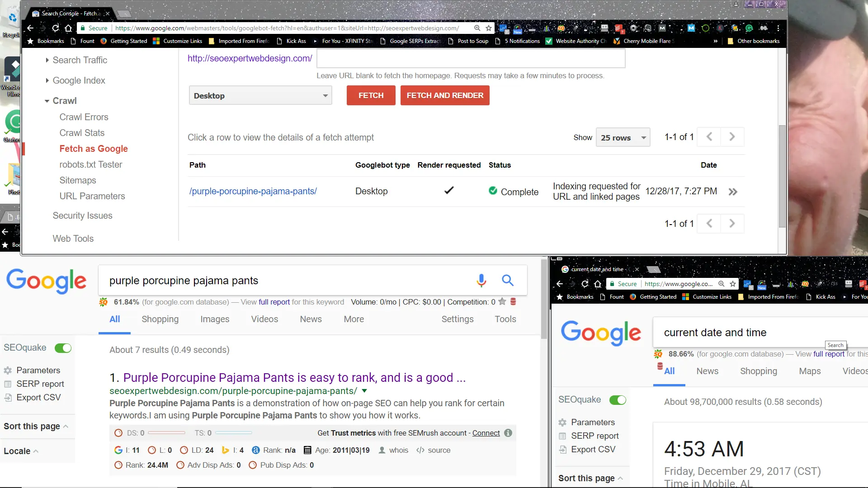
Task: Open the More search filter menu
Action: point(354,319)
